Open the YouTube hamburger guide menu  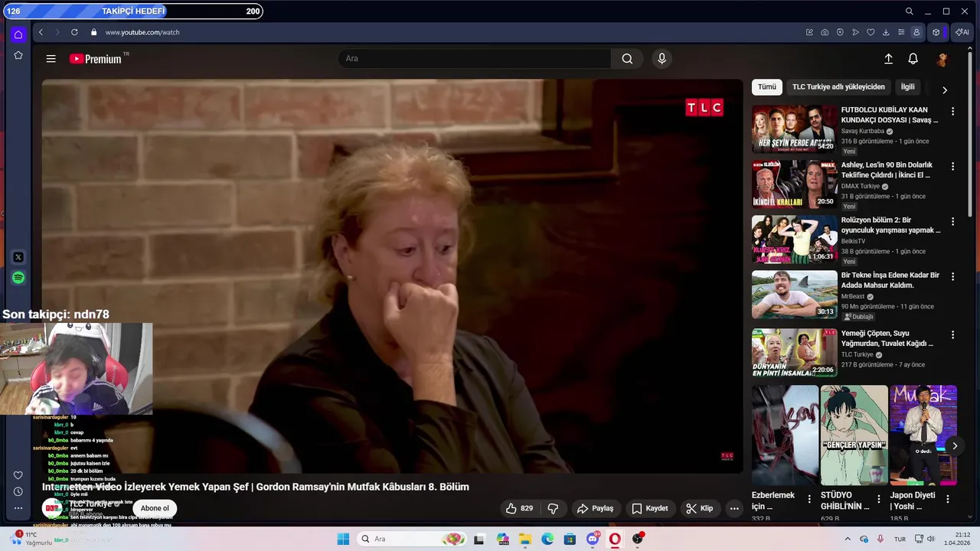coord(51,59)
